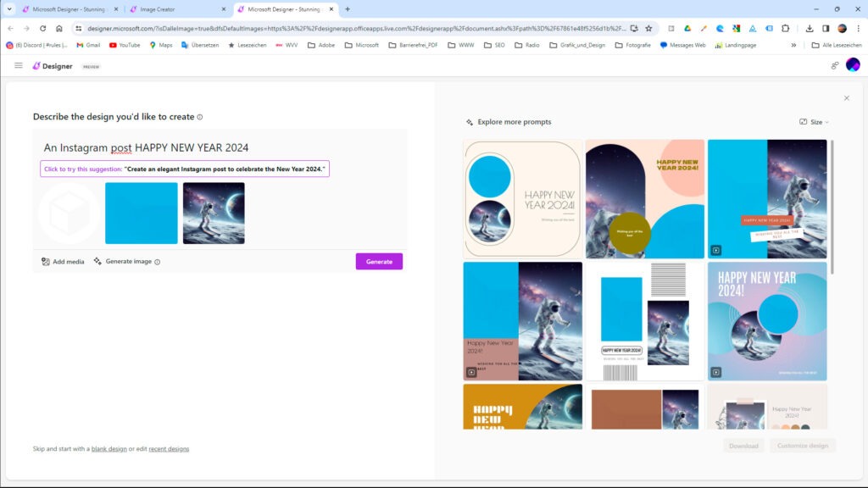
Task: Click the design results scrollbar
Action: tap(832, 208)
